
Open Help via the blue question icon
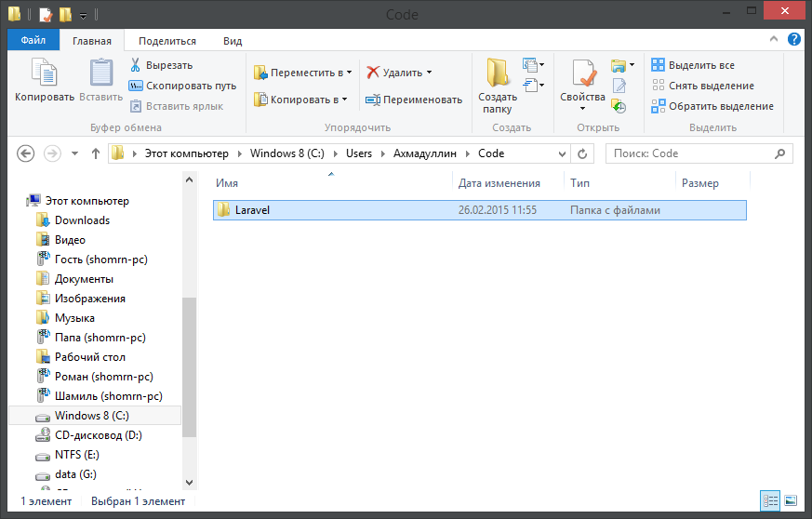tap(794, 39)
